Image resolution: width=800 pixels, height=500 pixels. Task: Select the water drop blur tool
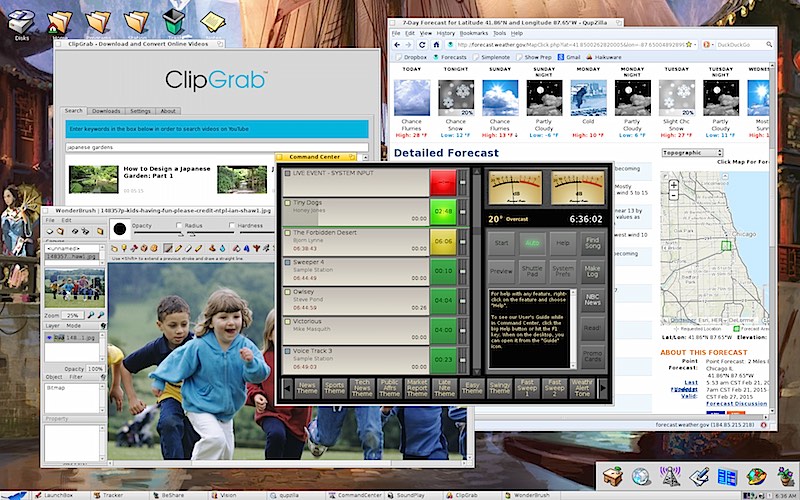click(222, 248)
